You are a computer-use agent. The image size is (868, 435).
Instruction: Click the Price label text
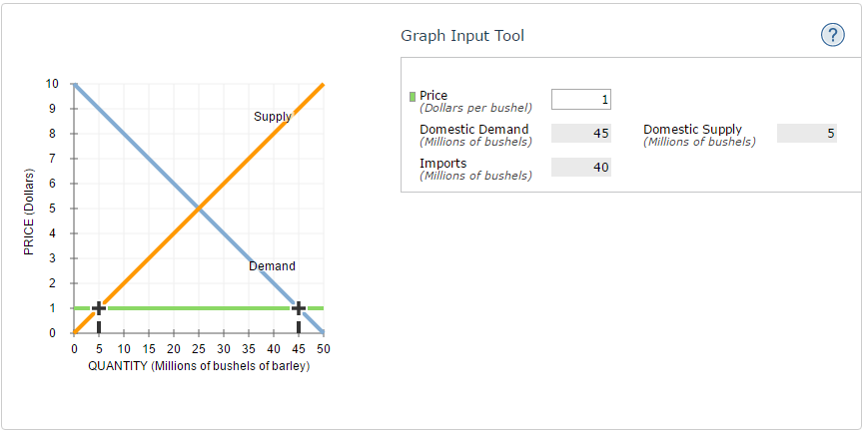click(434, 95)
